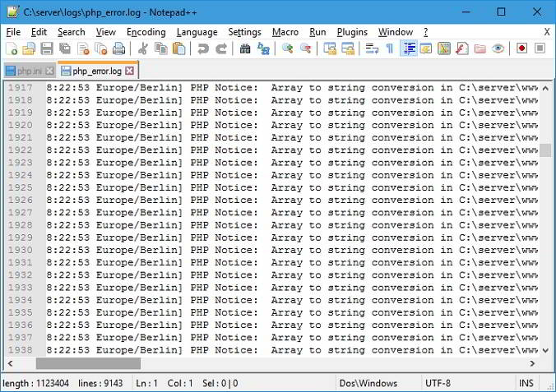Close the document with menu bar X
The image size is (556, 392).
point(547,32)
